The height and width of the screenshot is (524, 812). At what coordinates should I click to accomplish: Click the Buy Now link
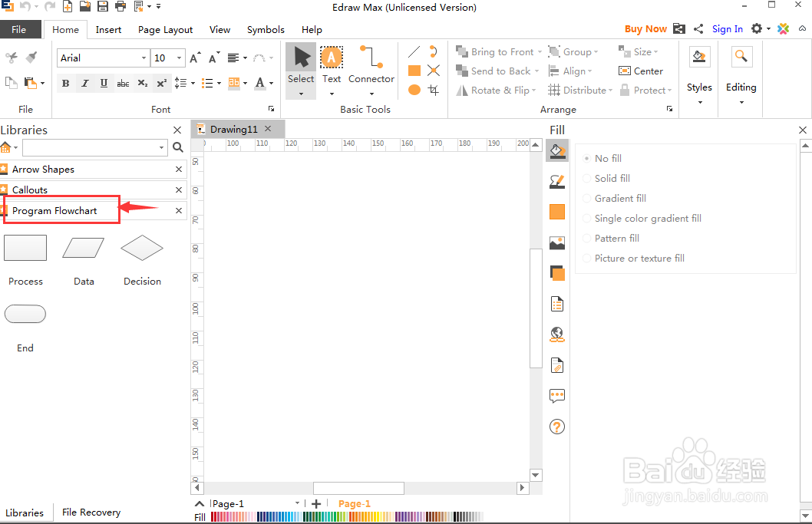click(x=645, y=29)
